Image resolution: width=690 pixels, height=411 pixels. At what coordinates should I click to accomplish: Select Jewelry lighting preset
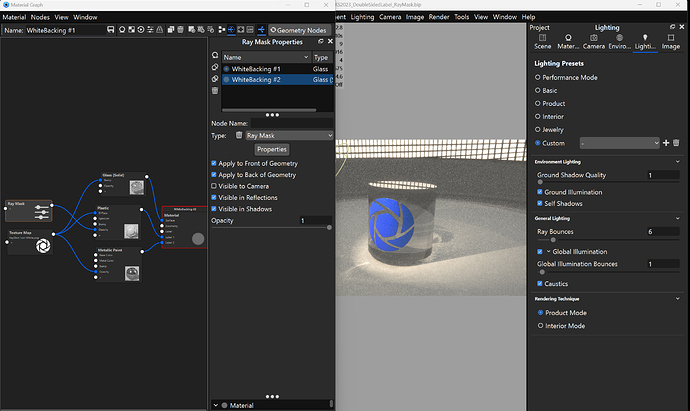[537, 129]
